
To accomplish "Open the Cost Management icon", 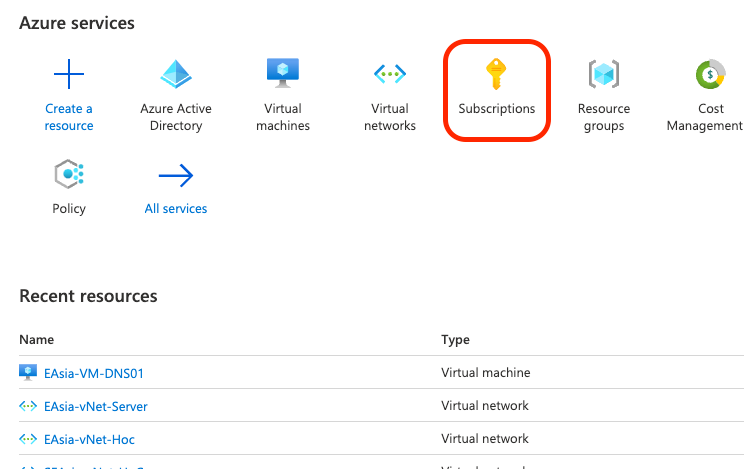I will 710,74.
